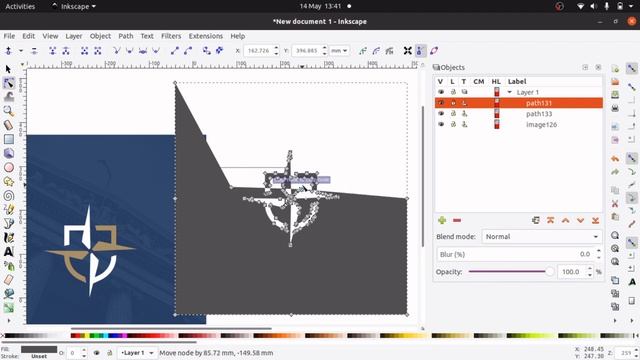
Task: Move selection to bottom in Objects panel
Action: [596, 220]
